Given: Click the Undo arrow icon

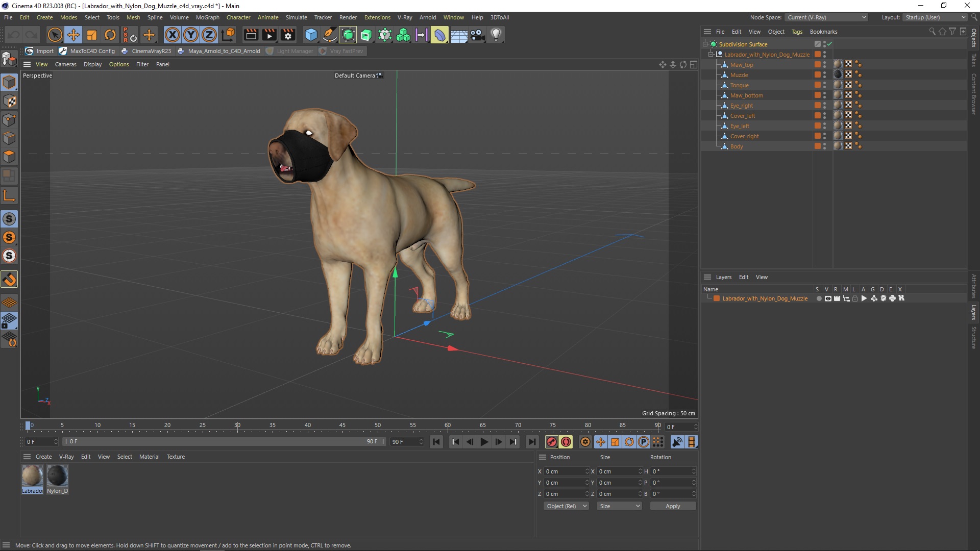Looking at the screenshot, I should 14,35.
